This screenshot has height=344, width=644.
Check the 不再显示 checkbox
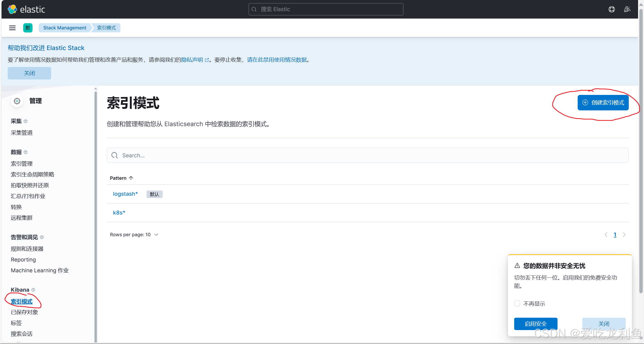coord(517,304)
